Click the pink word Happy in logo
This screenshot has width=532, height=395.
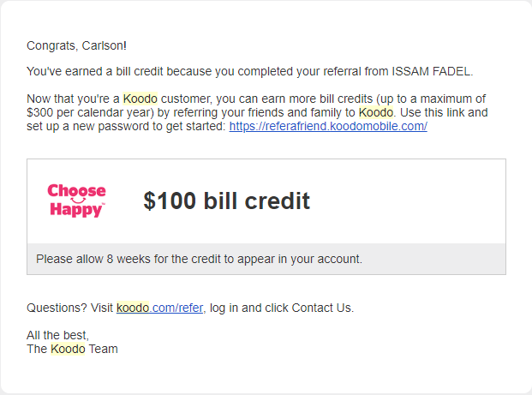coord(76,209)
